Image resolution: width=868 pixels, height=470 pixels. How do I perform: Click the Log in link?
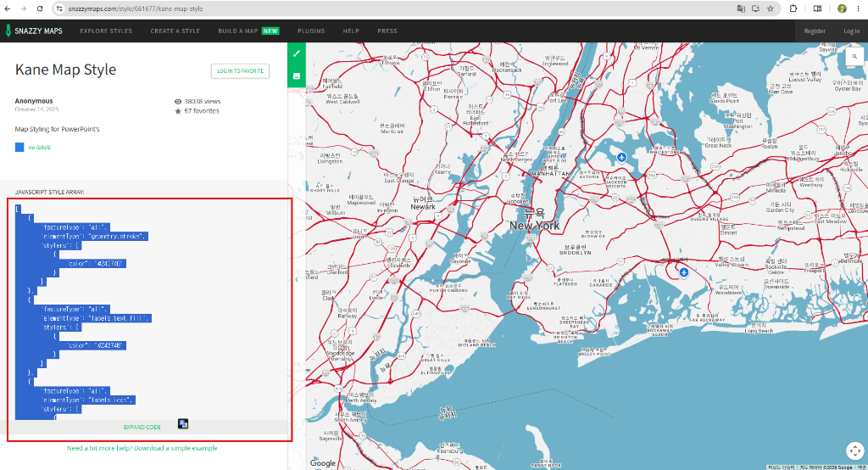pos(851,31)
